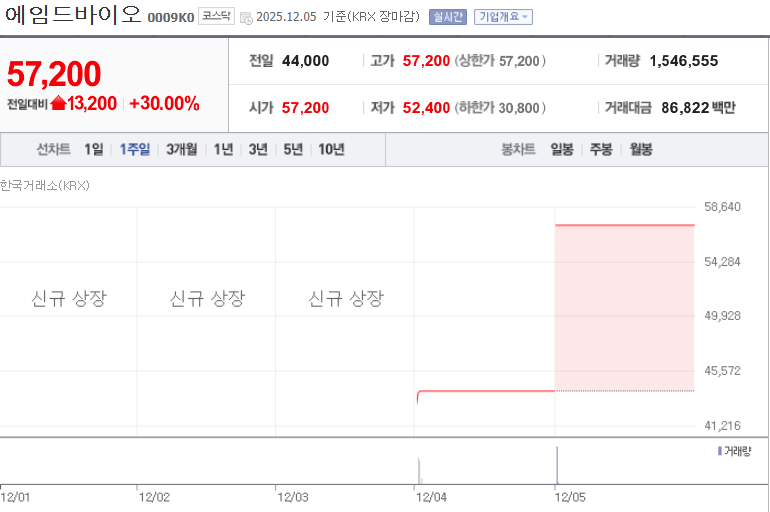Switch chart to 3년 range
Viewport: 770px width, 512px height.
tap(258, 149)
